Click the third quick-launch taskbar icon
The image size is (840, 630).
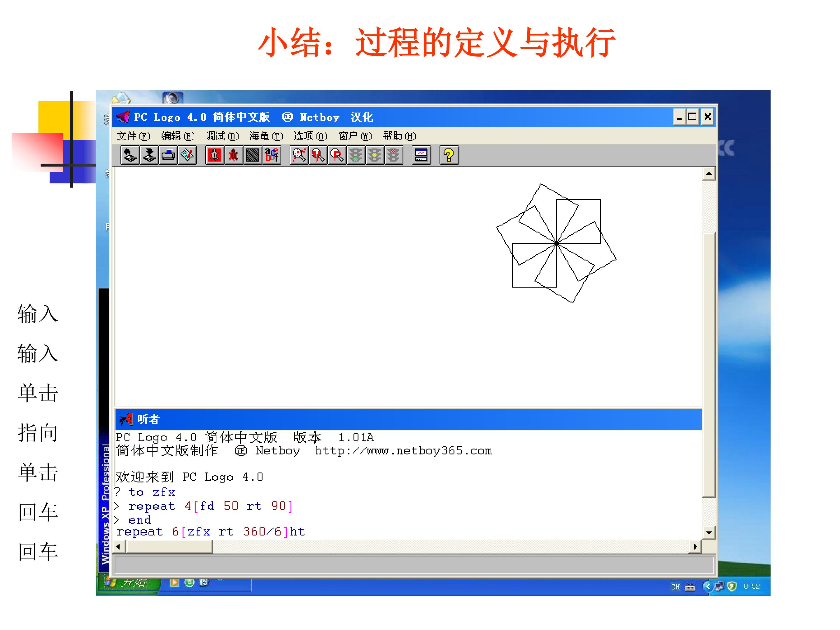pos(204,582)
